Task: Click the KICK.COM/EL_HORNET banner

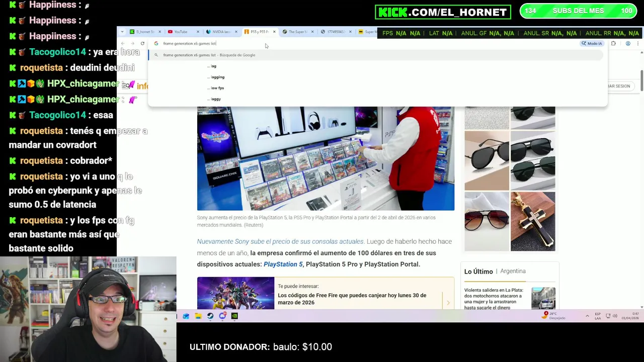Action: pyautogui.click(x=443, y=12)
